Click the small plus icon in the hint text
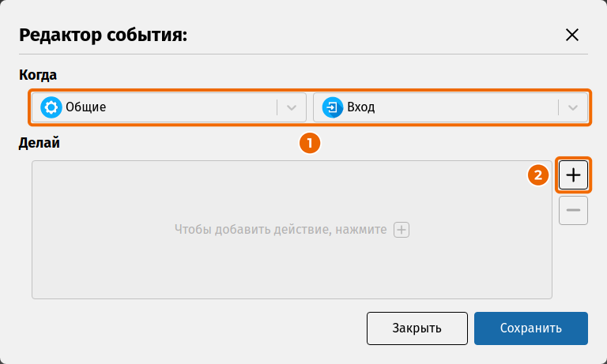 (x=402, y=230)
